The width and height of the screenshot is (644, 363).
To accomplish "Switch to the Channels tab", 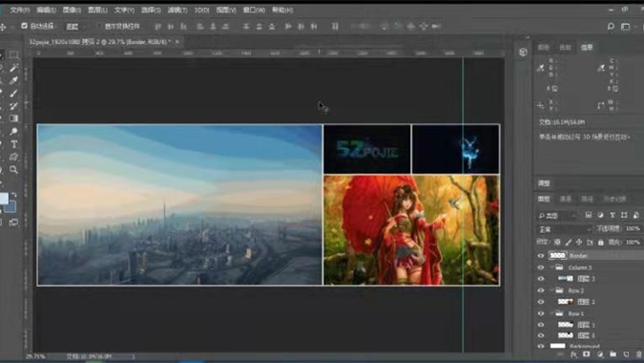I will (x=566, y=199).
